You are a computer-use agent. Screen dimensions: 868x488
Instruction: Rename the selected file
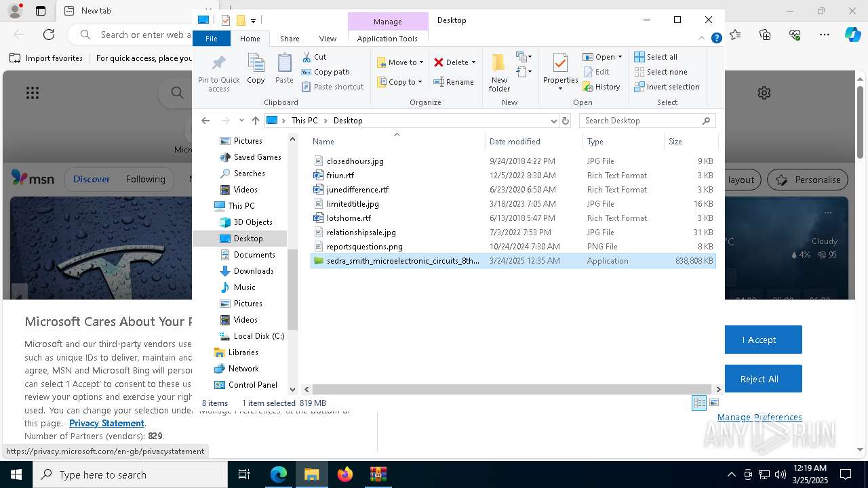[x=454, y=82]
